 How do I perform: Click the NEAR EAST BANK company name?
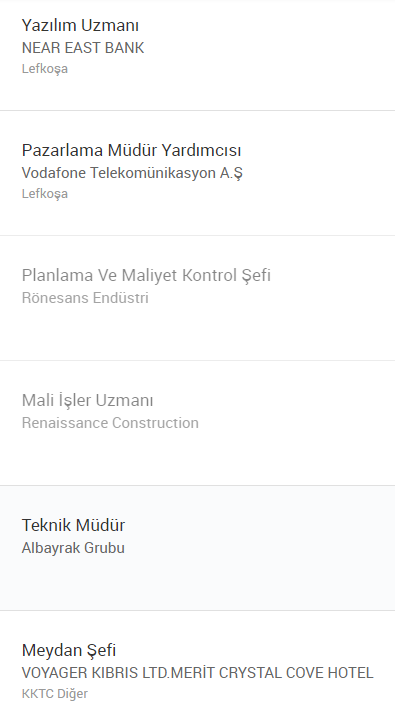83,48
